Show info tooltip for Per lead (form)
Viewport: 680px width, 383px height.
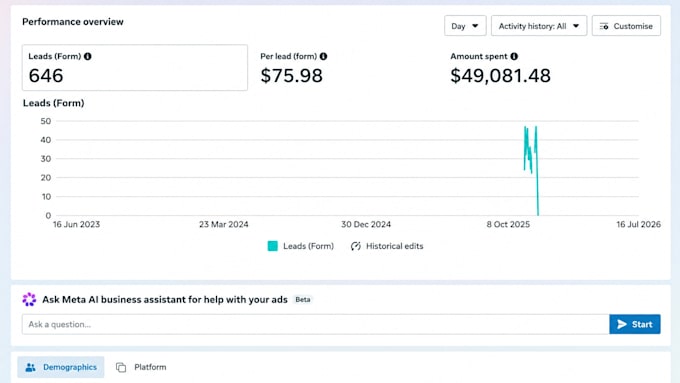(x=324, y=56)
